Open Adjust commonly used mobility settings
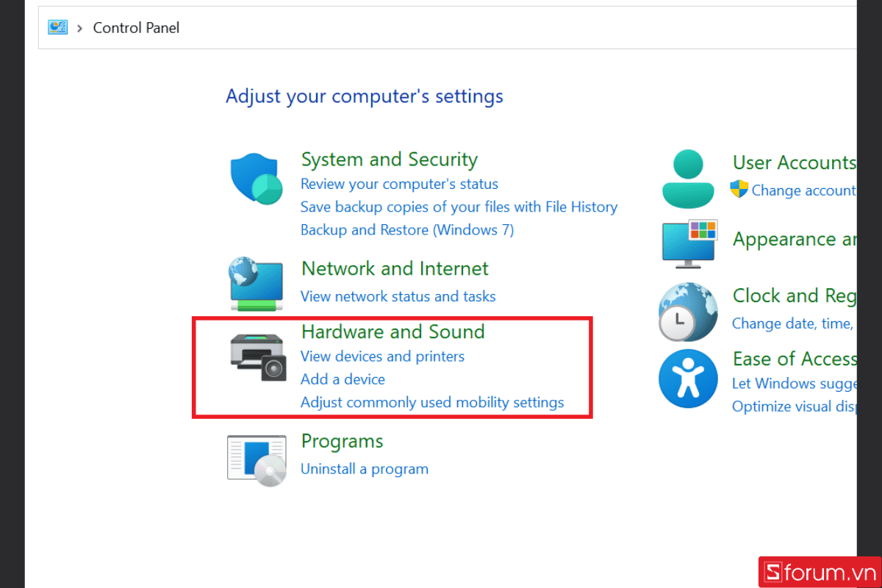The width and height of the screenshot is (882, 588). click(432, 403)
